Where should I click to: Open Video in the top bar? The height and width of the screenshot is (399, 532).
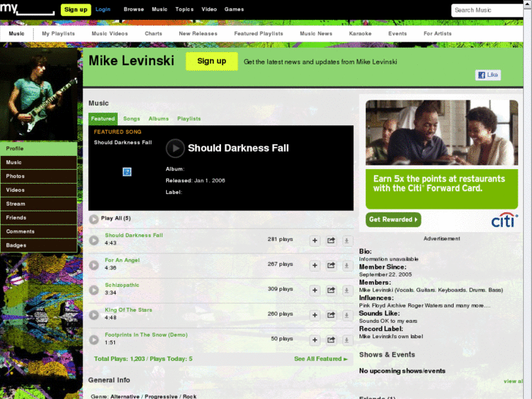[209, 10]
